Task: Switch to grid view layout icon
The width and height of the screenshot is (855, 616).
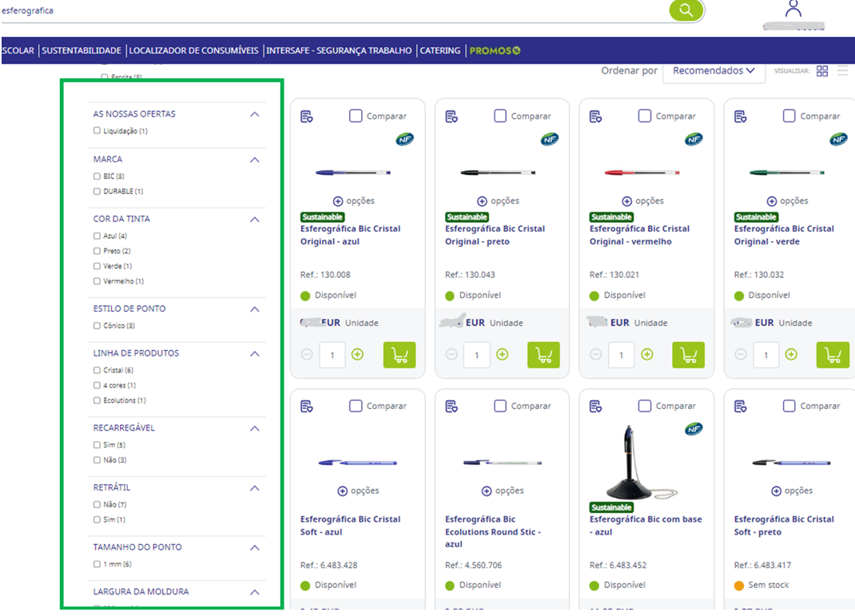Action: [822, 71]
